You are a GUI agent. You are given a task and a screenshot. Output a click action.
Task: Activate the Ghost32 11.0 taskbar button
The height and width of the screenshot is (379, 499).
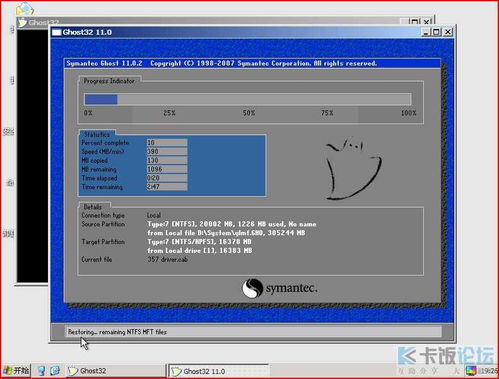(x=218, y=371)
